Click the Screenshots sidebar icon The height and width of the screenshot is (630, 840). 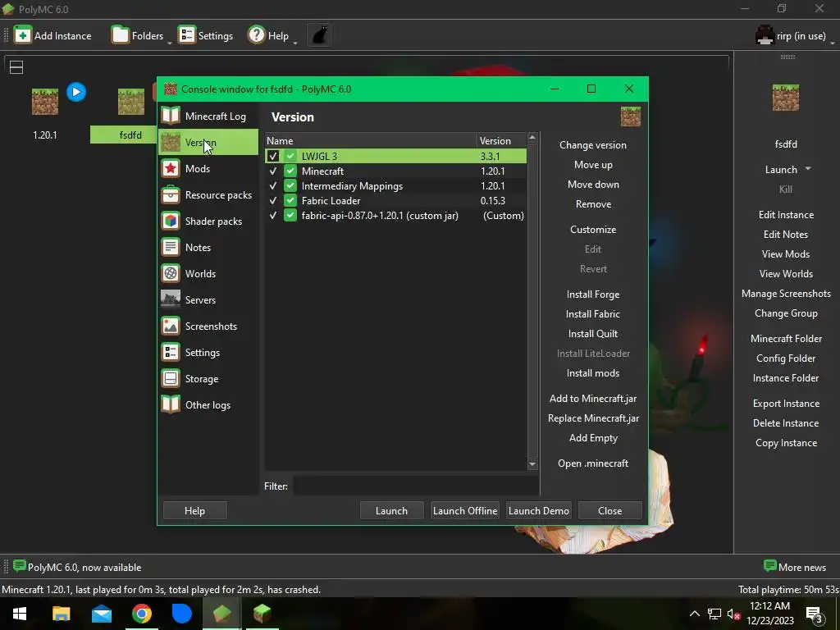pyautogui.click(x=171, y=326)
